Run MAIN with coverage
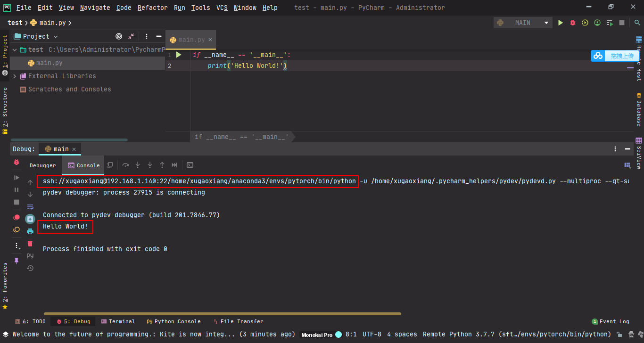 click(x=585, y=23)
